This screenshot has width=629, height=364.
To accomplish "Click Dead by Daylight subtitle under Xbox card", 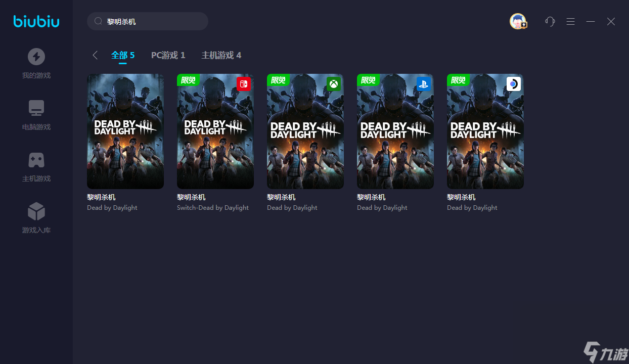I will 292,208.
